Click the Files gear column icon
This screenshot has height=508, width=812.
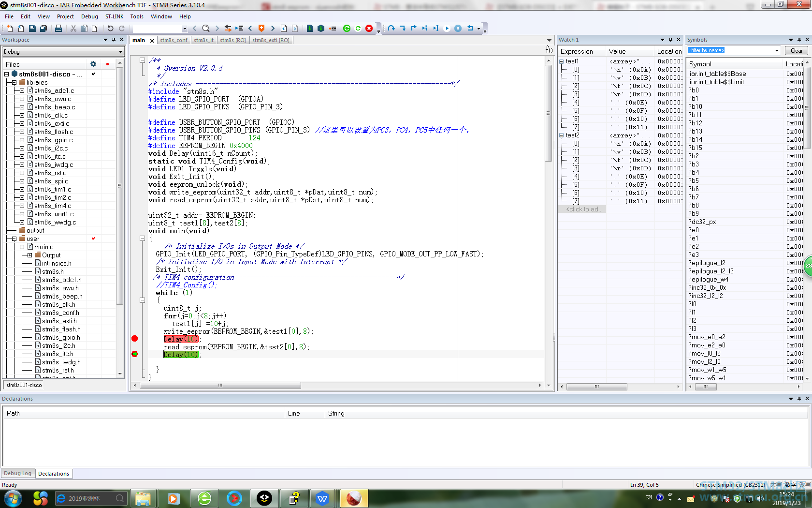(x=93, y=64)
